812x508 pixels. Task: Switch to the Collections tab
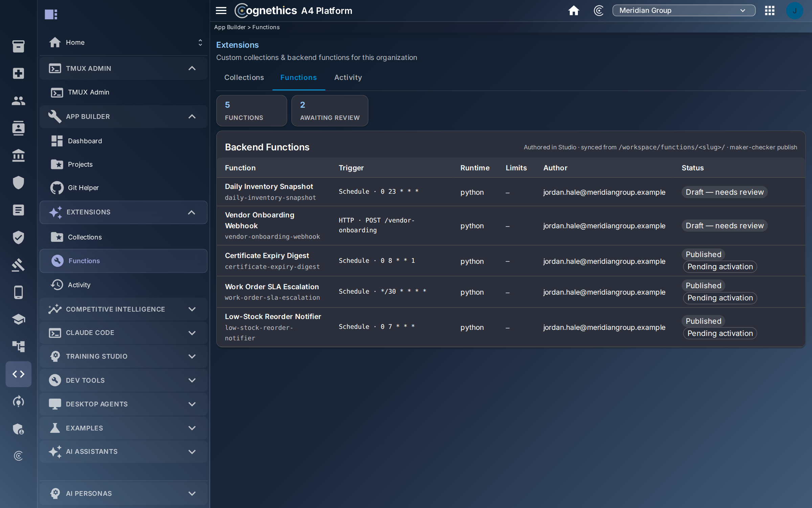coord(244,78)
